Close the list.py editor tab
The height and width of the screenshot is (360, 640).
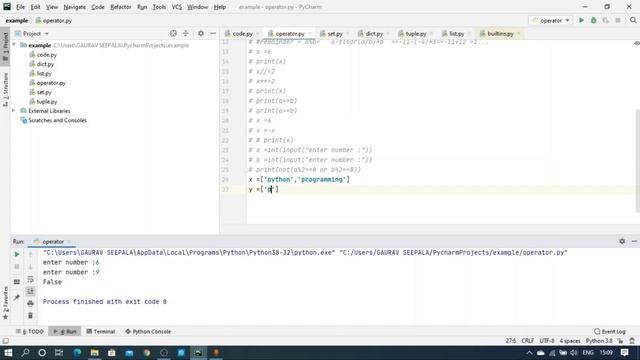469,34
